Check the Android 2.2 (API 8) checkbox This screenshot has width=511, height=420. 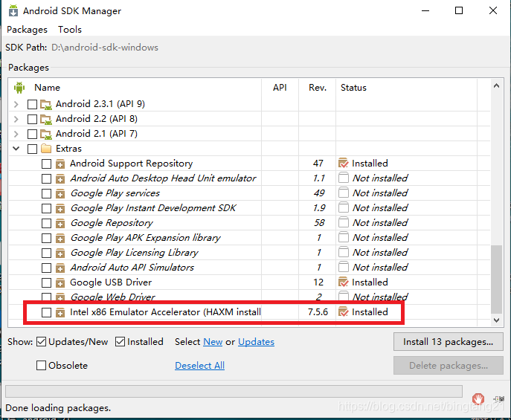[x=32, y=119]
